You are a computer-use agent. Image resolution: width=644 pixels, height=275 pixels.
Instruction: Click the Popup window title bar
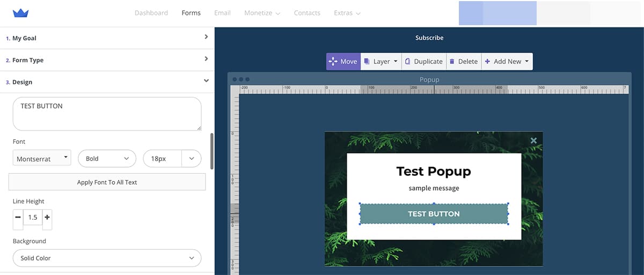pos(429,79)
